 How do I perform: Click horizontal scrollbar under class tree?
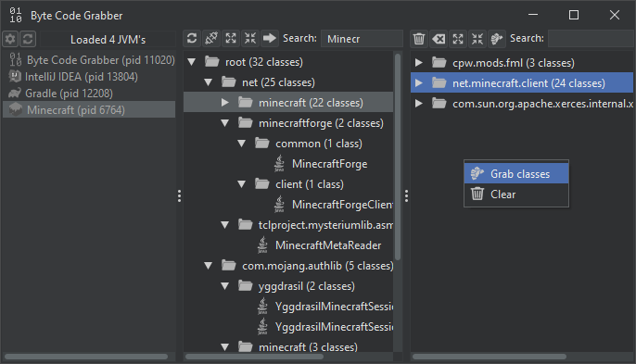(254, 357)
